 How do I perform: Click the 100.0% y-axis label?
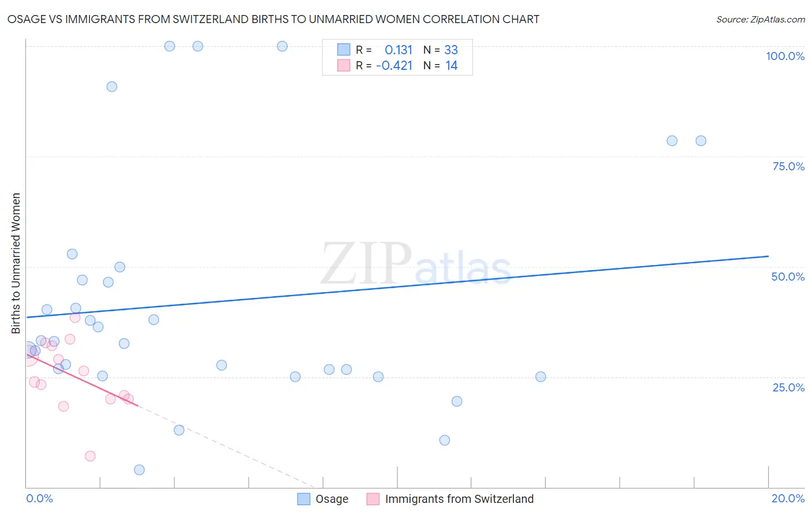[785, 56]
